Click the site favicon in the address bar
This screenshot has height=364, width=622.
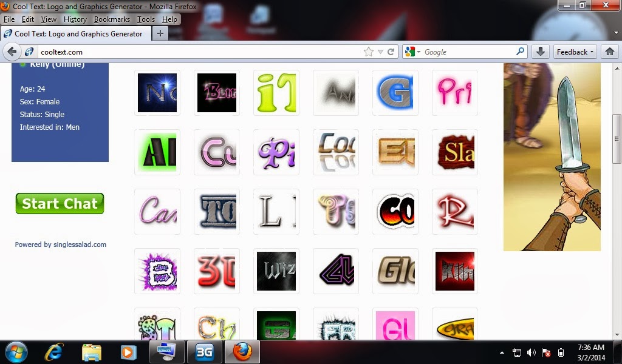[29, 52]
